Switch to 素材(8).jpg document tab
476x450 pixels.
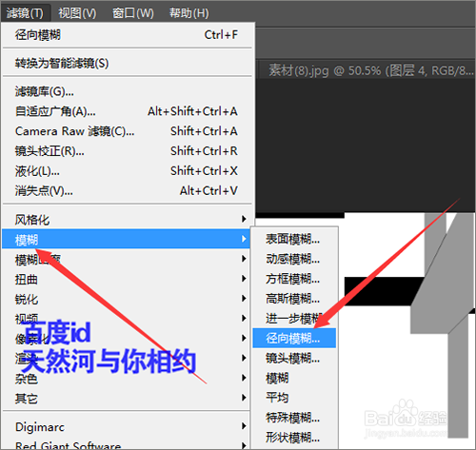point(368,70)
